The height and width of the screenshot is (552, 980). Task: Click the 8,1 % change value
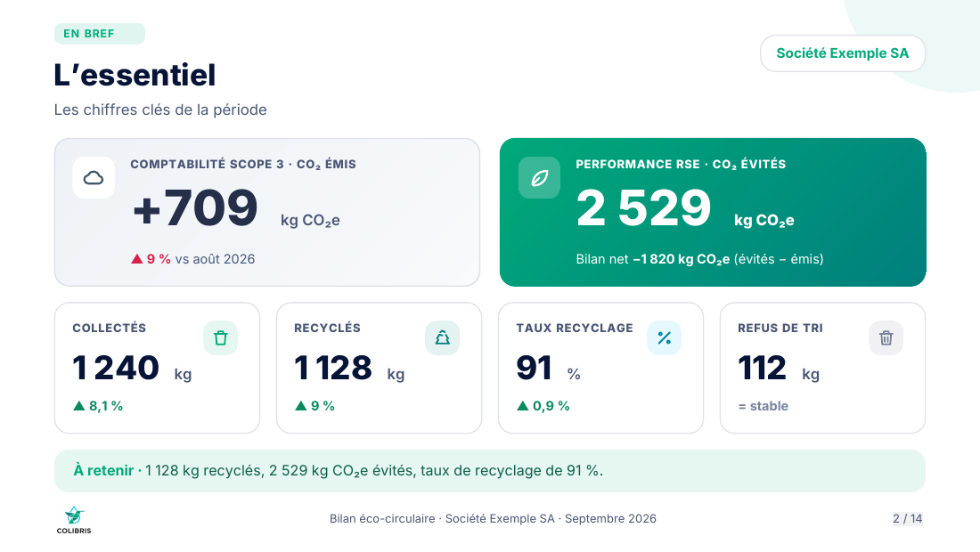[106, 406]
